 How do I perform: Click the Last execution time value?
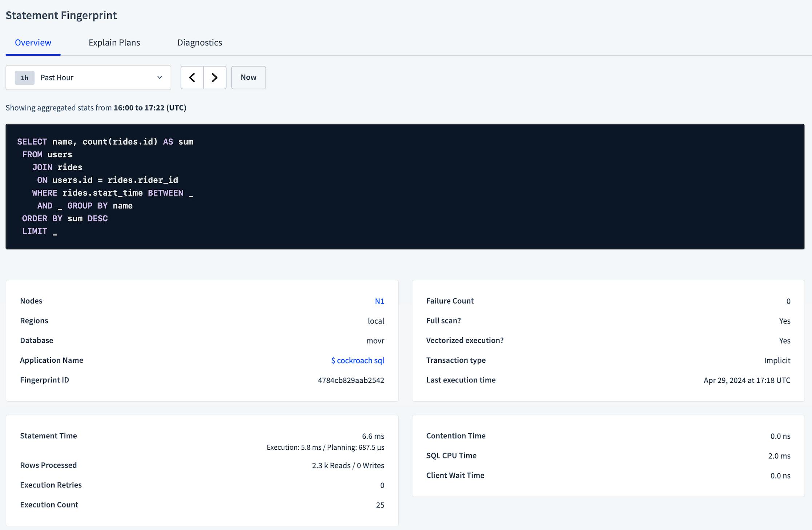point(746,380)
